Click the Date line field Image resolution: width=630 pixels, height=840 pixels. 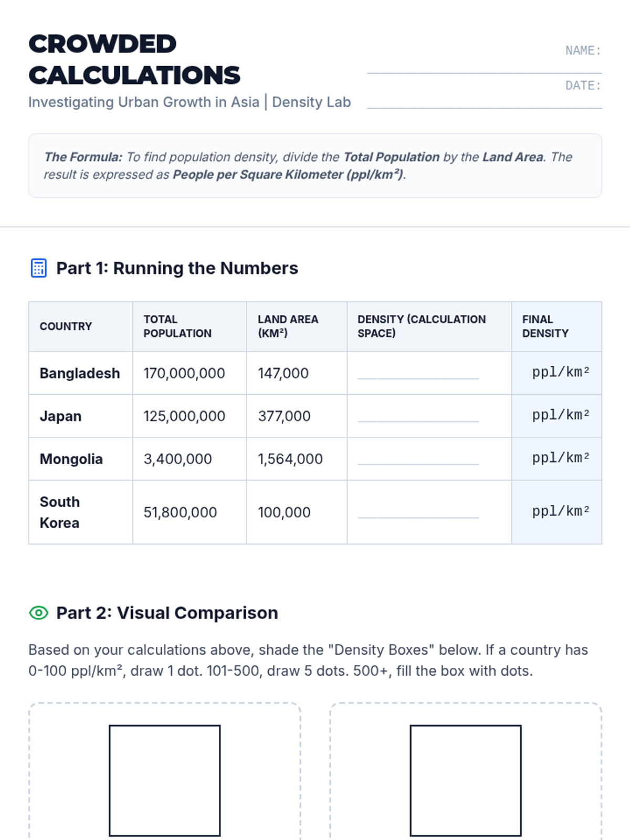coord(484,100)
